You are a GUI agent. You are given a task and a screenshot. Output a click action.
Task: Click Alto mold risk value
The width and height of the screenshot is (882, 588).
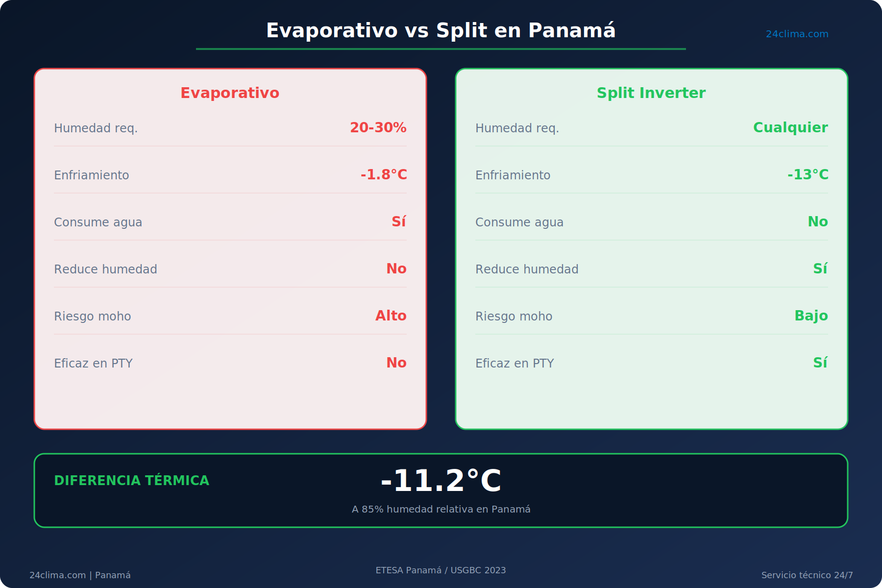point(391,316)
